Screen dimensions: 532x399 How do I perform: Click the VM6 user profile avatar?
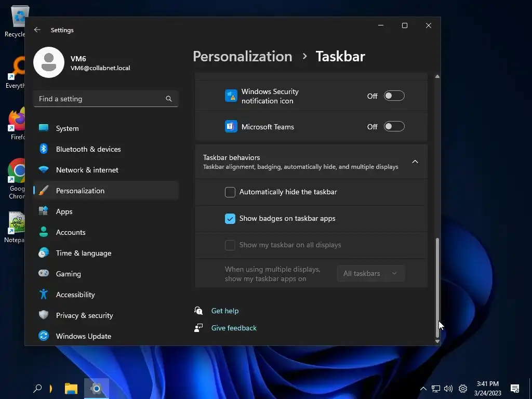coord(49,62)
